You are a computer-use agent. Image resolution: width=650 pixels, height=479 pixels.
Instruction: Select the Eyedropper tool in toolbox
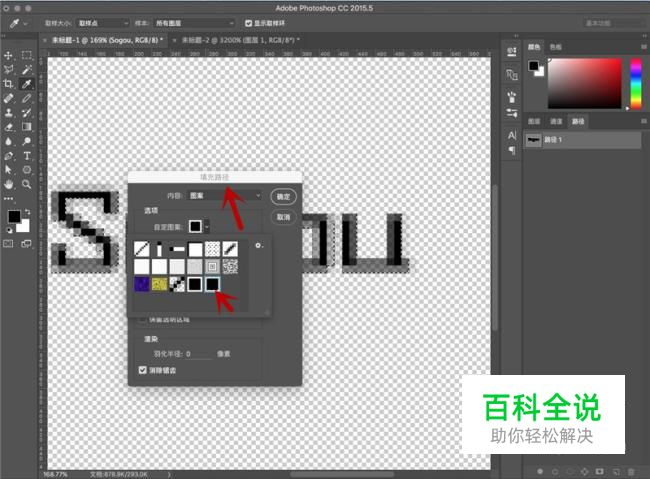[27, 84]
